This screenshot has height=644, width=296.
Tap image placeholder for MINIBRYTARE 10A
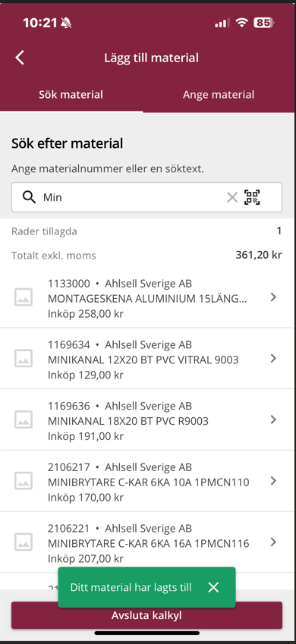tap(24, 481)
